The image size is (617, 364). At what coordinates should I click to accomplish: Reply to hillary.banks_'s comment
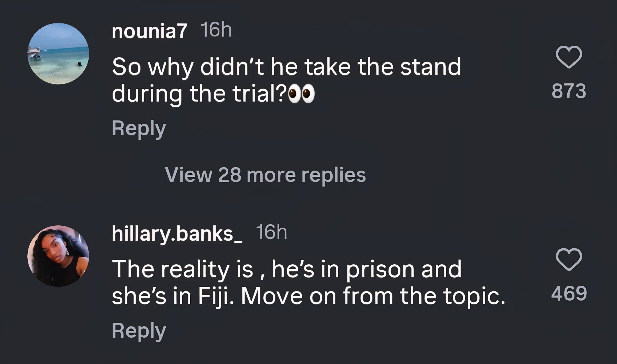139,330
